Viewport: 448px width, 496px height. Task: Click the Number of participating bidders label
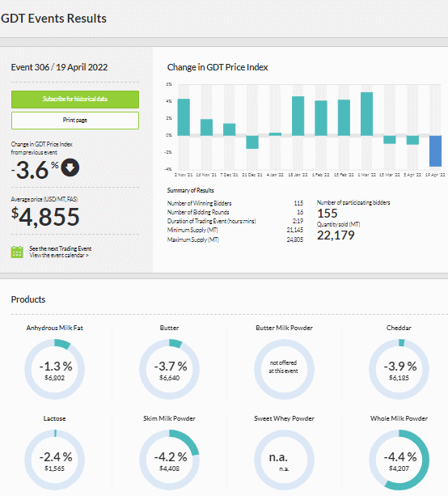pos(353,202)
